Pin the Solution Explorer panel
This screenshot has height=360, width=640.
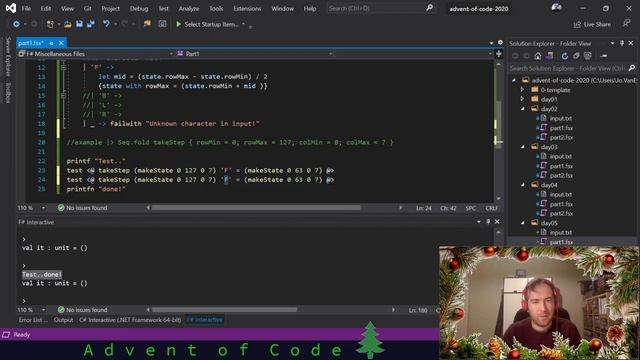(x=622, y=43)
